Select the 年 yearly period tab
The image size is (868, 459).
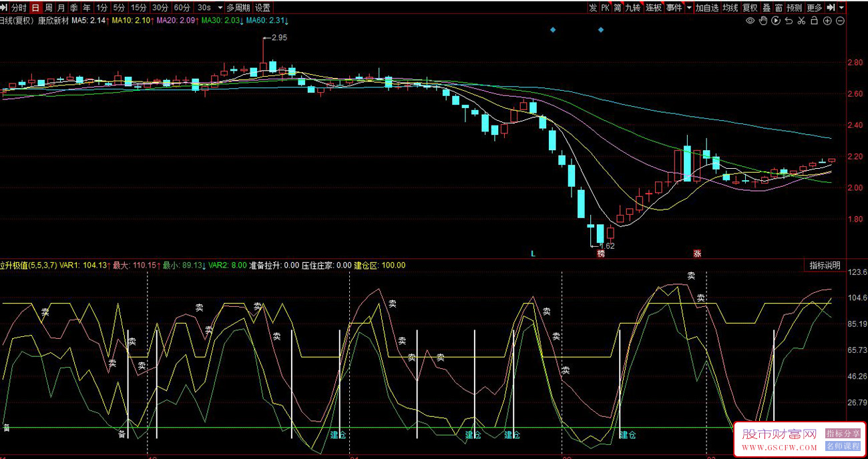(86, 8)
